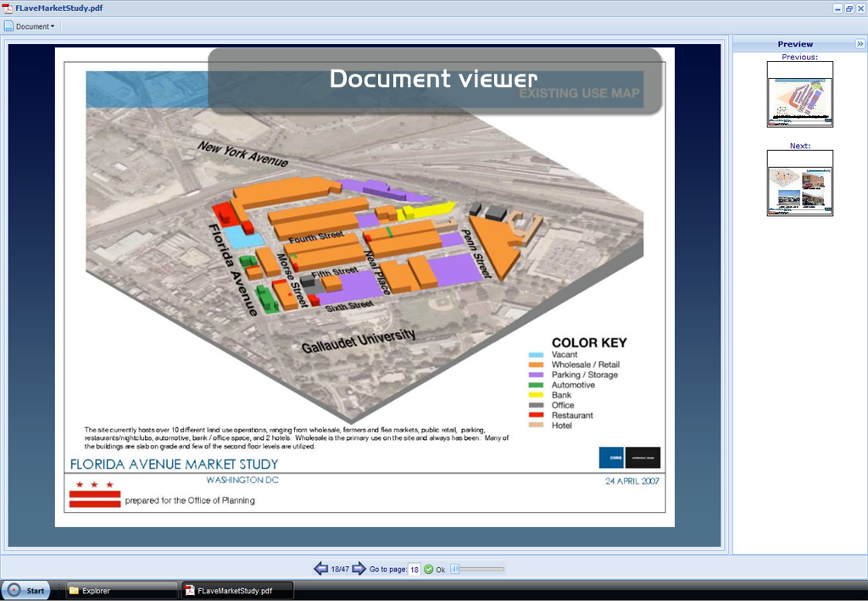The width and height of the screenshot is (868, 601).
Task: Click the zoom slider handle
Action: coord(455,570)
